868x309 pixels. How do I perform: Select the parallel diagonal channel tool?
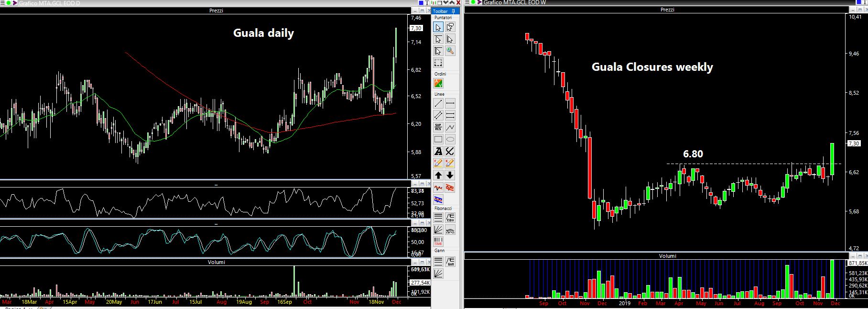pyautogui.click(x=438, y=115)
